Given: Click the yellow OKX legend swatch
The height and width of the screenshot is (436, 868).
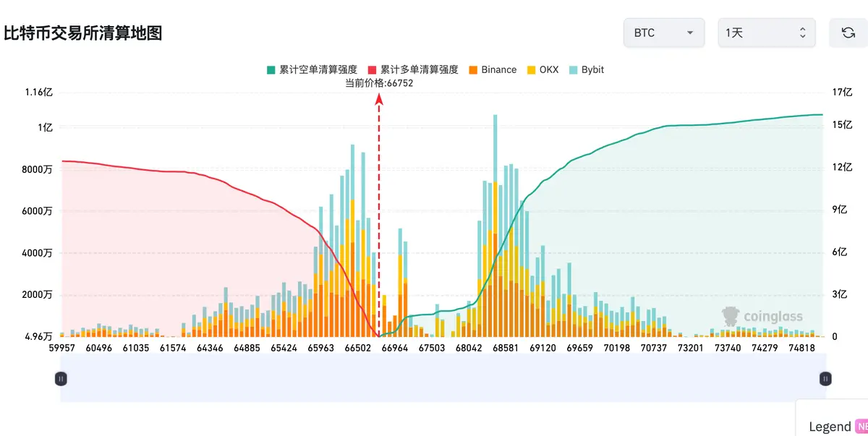Looking at the screenshot, I should [x=531, y=70].
